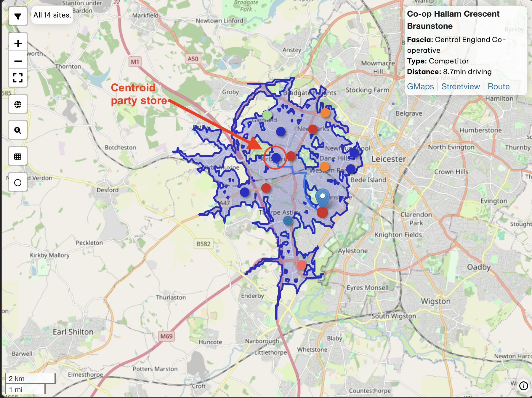
Task: Click the salmon marker north of Enderby
Action: [x=302, y=265]
